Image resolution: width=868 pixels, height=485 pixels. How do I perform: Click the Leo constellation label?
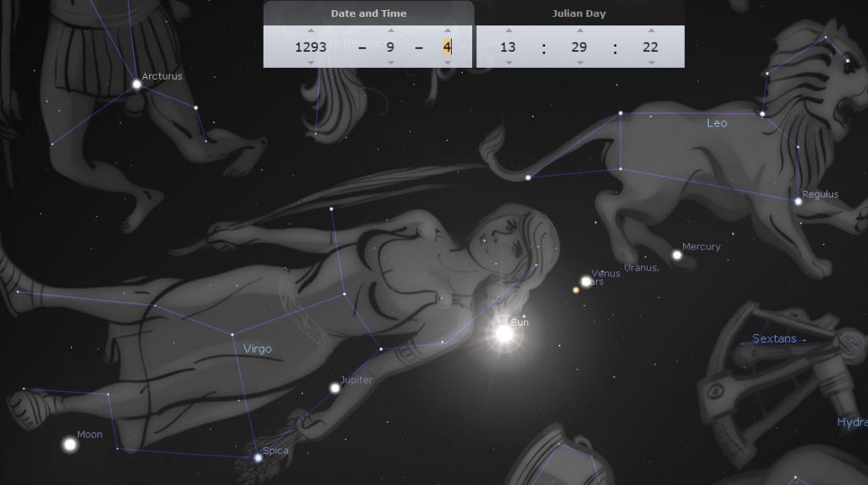(717, 123)
